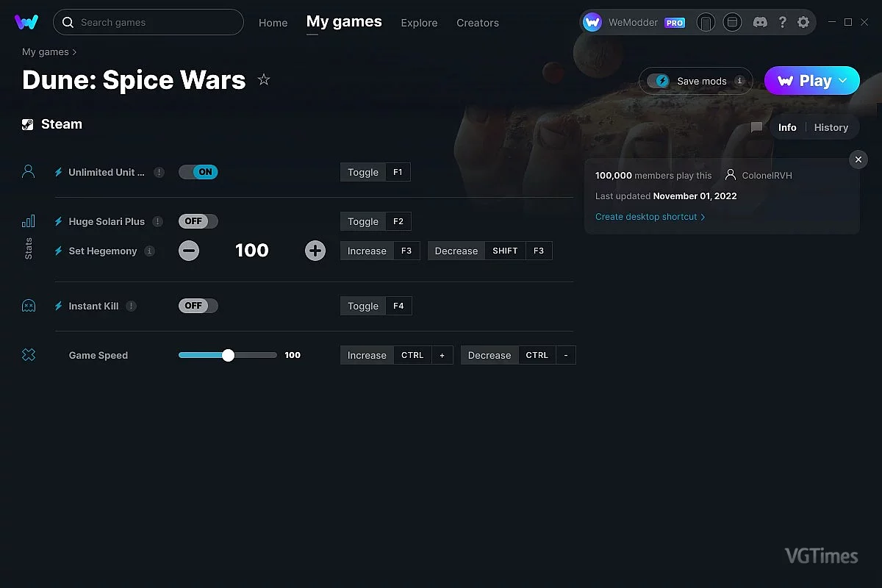
Task: Click the F1 hotkey key box
Action: pyautogui.click(x=398, y=172)
